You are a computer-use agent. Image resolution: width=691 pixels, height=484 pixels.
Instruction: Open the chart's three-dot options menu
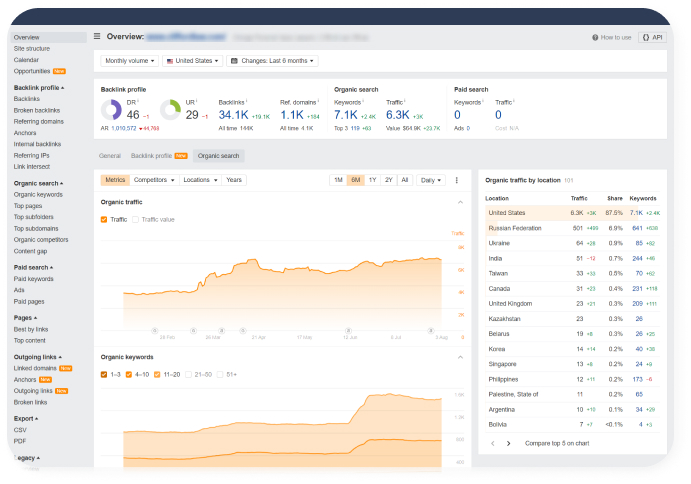[x=457, y=180]
